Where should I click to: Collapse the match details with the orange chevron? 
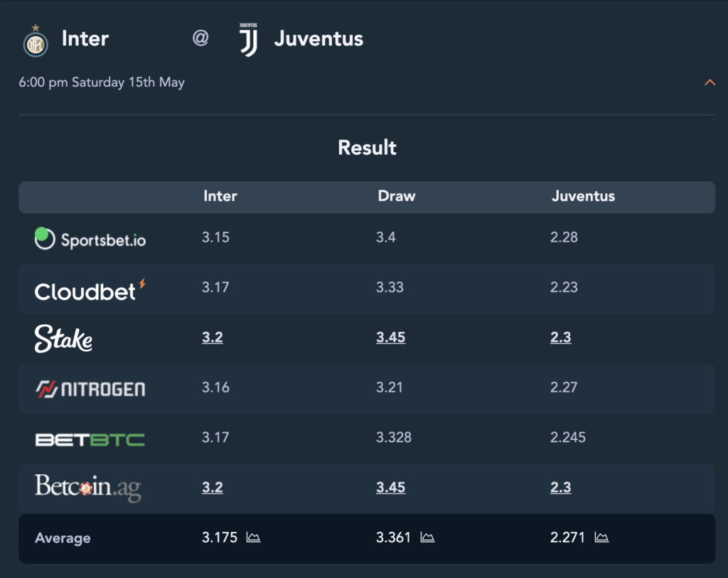point(710,82)
